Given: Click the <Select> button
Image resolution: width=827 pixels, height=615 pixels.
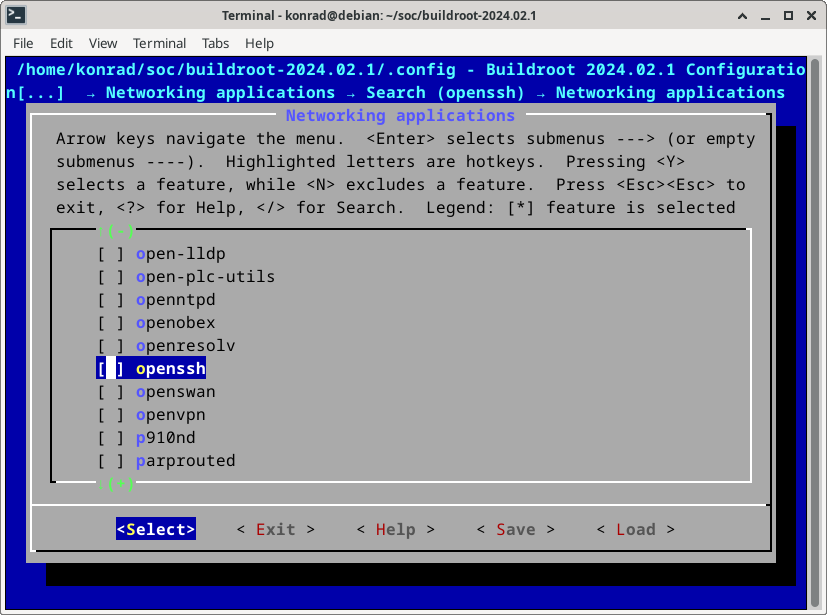Looking at the screenshot, I should (156, 529).
